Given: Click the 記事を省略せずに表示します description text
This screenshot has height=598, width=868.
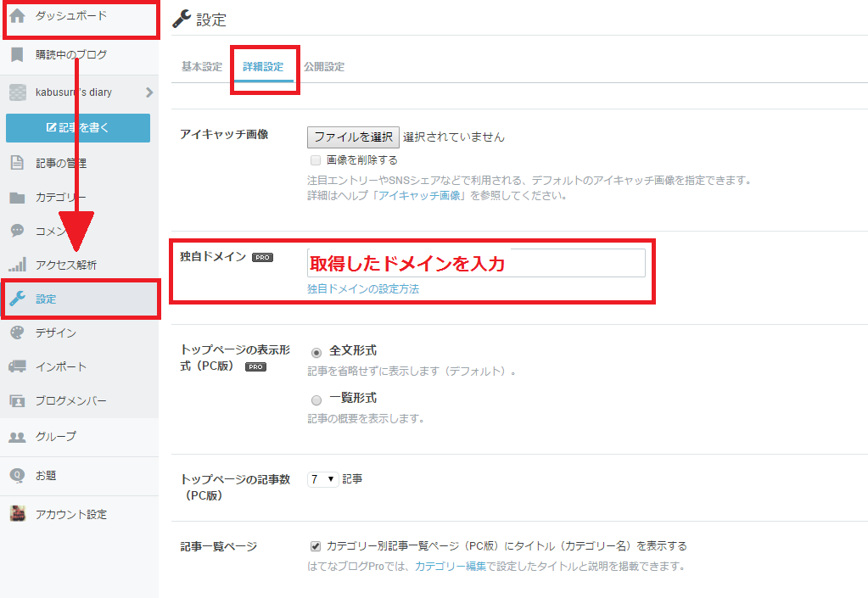Looking at the screenshot, I should point(412,372).
